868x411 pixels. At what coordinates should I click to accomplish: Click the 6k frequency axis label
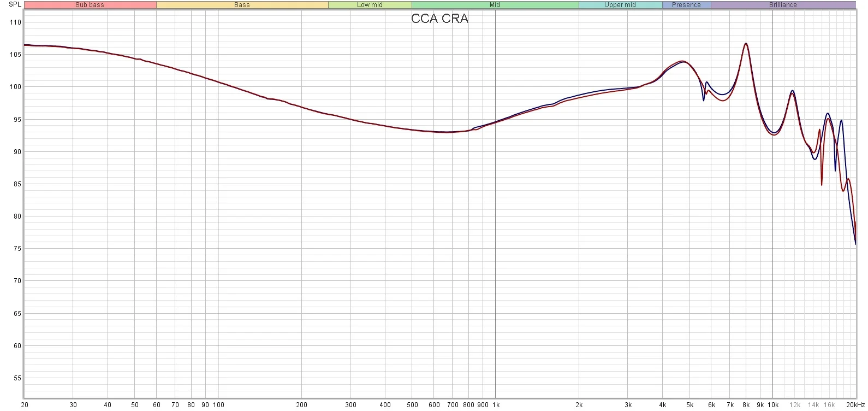(x=711, y=405)
